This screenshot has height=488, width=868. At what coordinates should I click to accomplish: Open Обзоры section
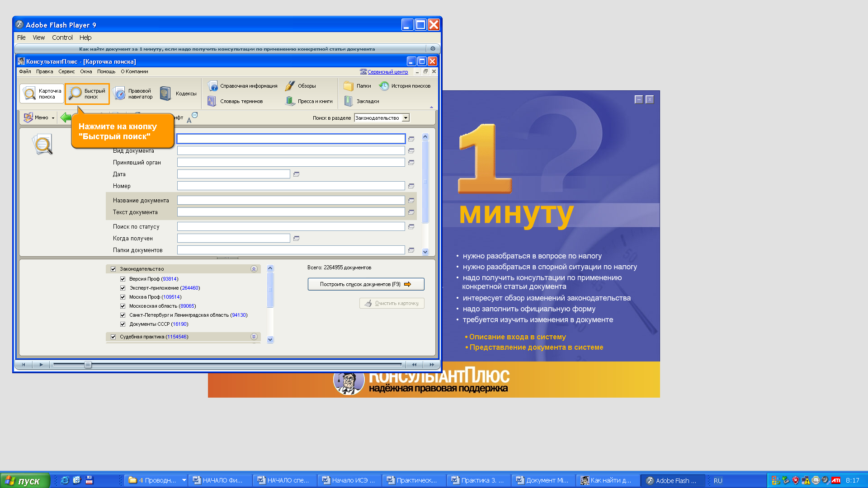[301, 86]
